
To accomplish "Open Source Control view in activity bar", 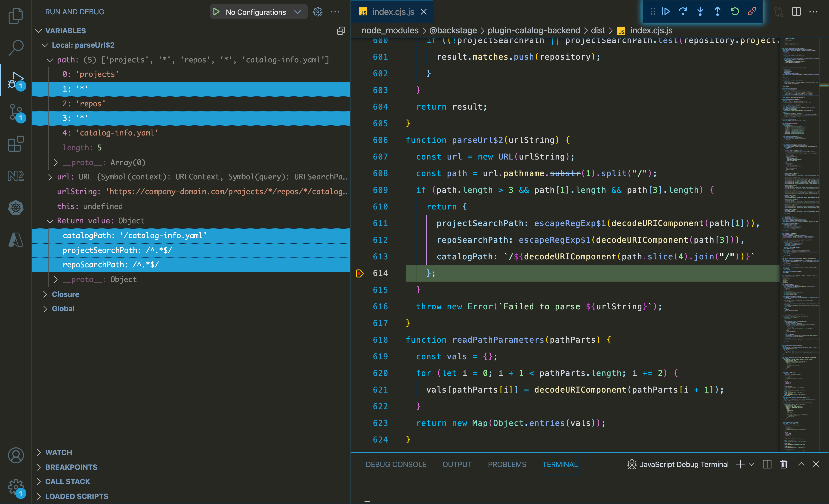I will (x=15, y=112).
